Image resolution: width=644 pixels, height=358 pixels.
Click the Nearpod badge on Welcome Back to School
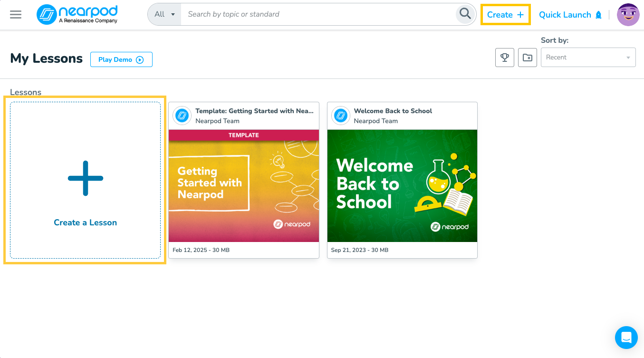point(340,116)
